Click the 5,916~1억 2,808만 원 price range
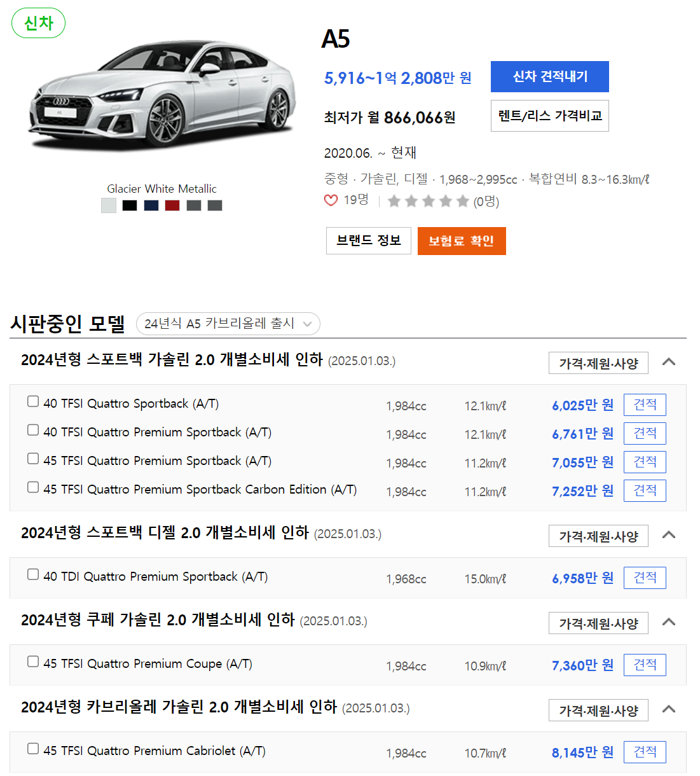700x776 pixels. [x=398, y=78]
